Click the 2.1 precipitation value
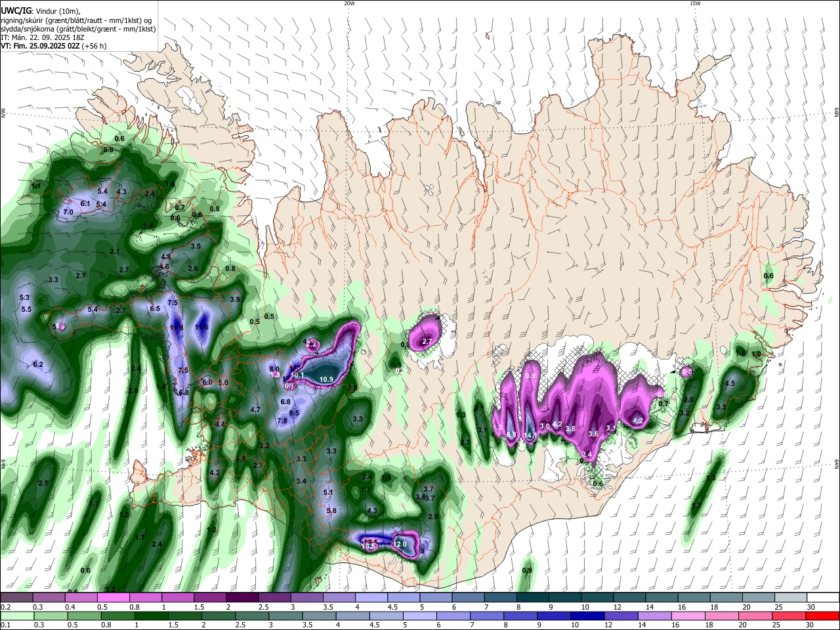Screen dimensions: 840x630 click(x=115, y=251)
